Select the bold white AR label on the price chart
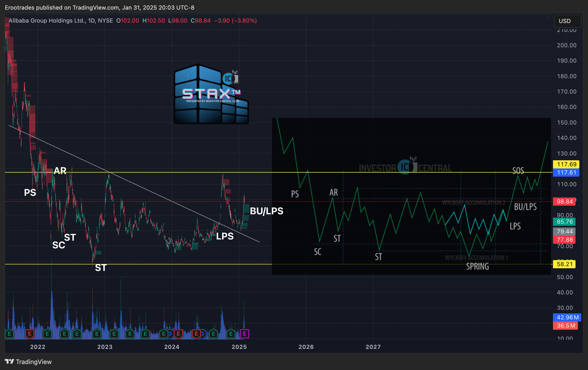The width and height of the screenshot is (588, 370). (60, 170)
